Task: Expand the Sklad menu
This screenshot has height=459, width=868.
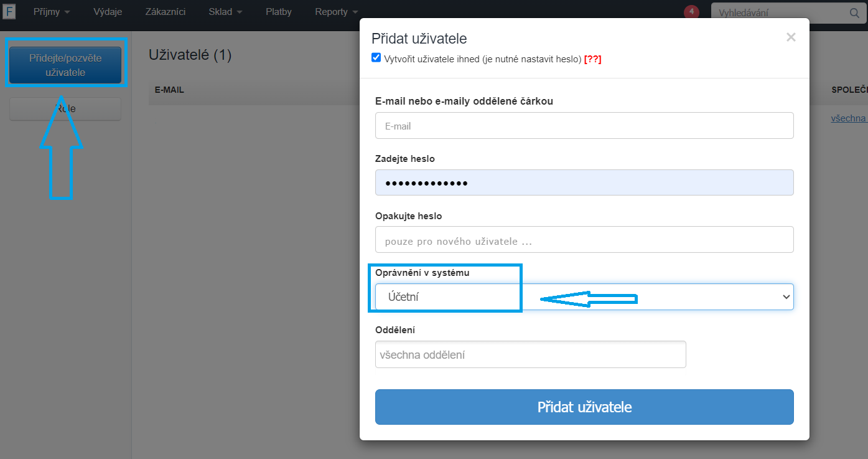Action: [225, 12]
